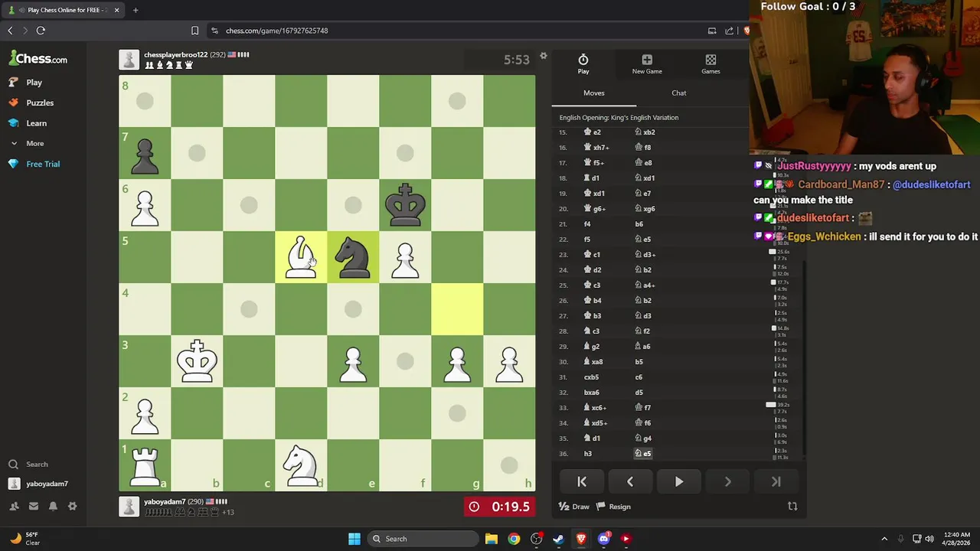Open the notifications bell icon
The image size is (980, 551).
(x=53, y=506)
